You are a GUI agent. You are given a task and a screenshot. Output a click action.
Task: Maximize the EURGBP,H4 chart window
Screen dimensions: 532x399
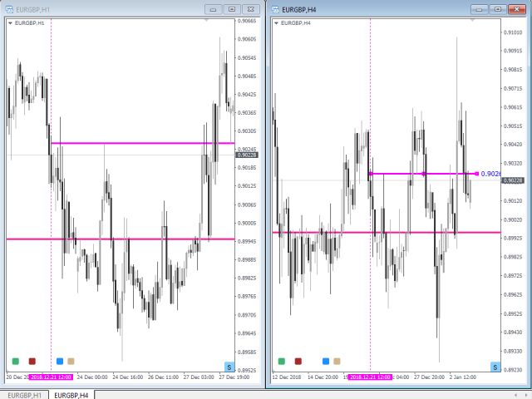498,9
